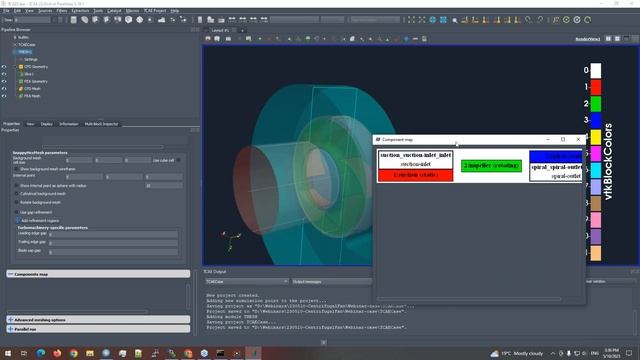Open Chrome from the taskbar
640x360 pixels.
[x=73, y=353]
